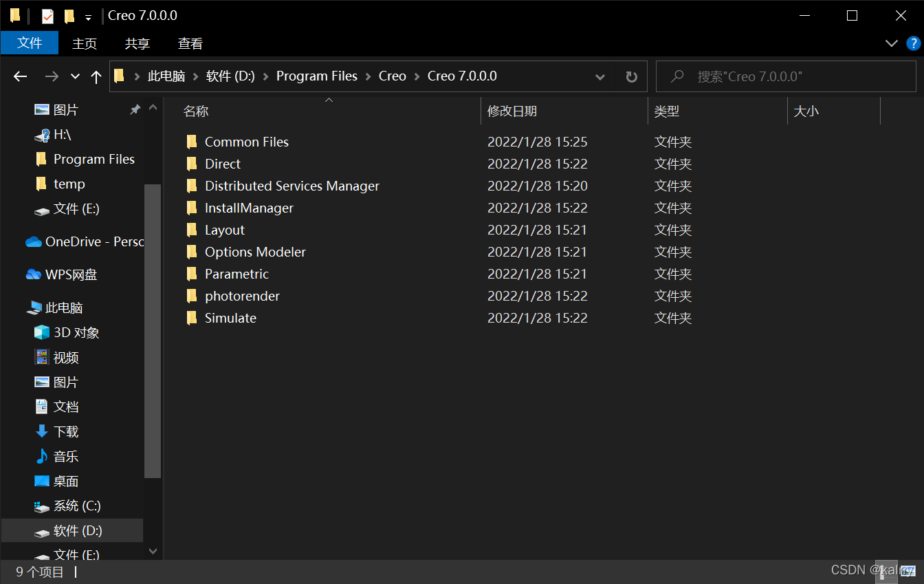This screenshot has height=584, width=924.
Task: Click the navigation pane scrollbar thumb
Action: point(153,331)
